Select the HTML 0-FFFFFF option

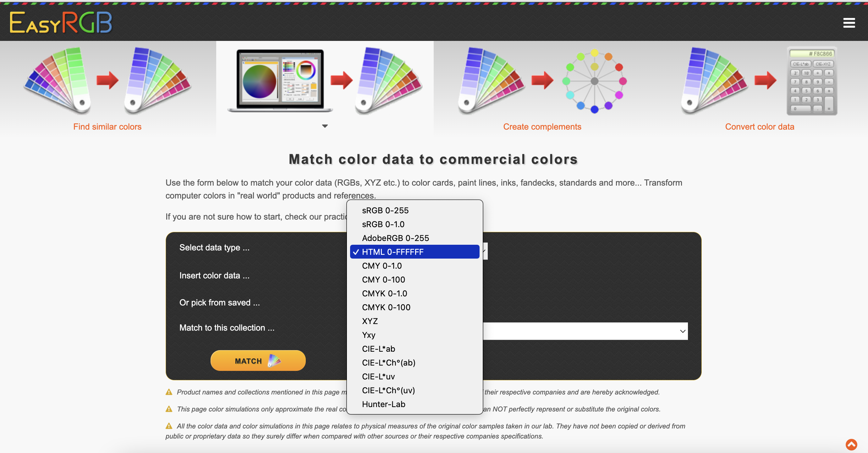point(415,252)
